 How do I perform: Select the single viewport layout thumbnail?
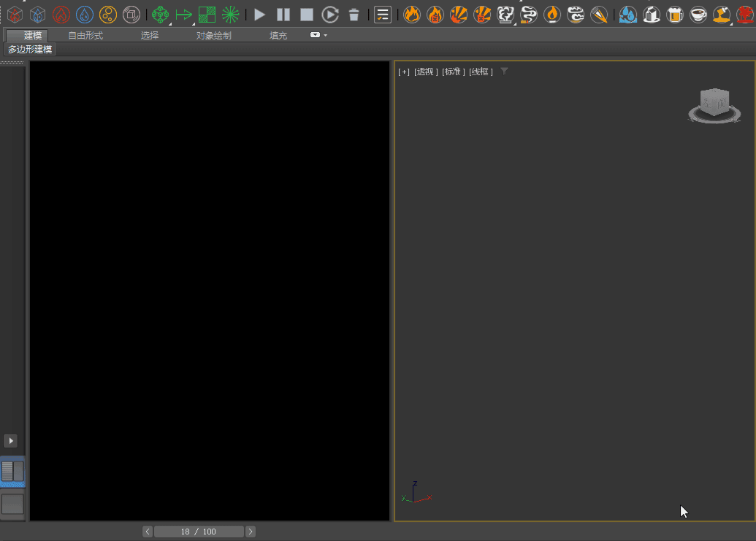click(x=12, y=504)
